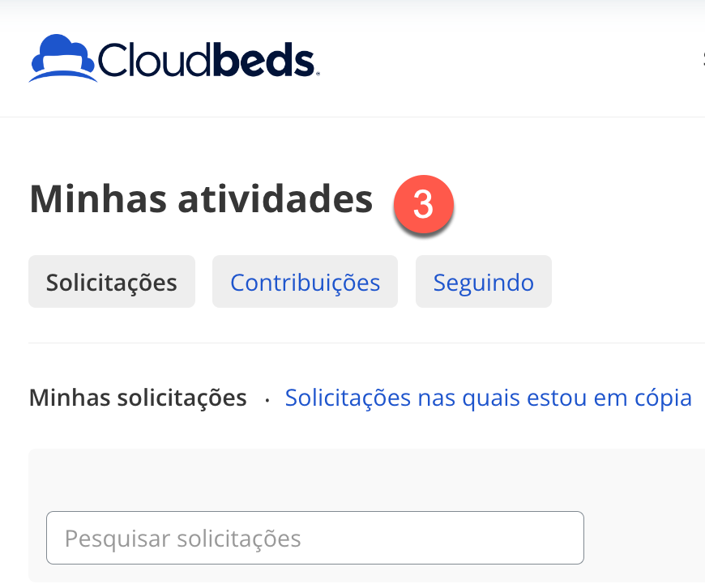
Task: Click the divider line below the activity tabs
Action: pos(365,343)
